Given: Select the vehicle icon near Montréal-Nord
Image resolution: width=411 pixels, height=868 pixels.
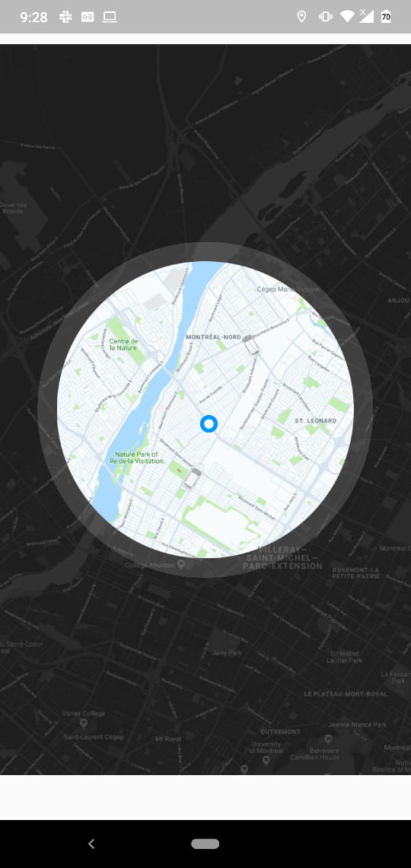Looking at the screenshot, I should pyautogui.click(x=251, y=344).
